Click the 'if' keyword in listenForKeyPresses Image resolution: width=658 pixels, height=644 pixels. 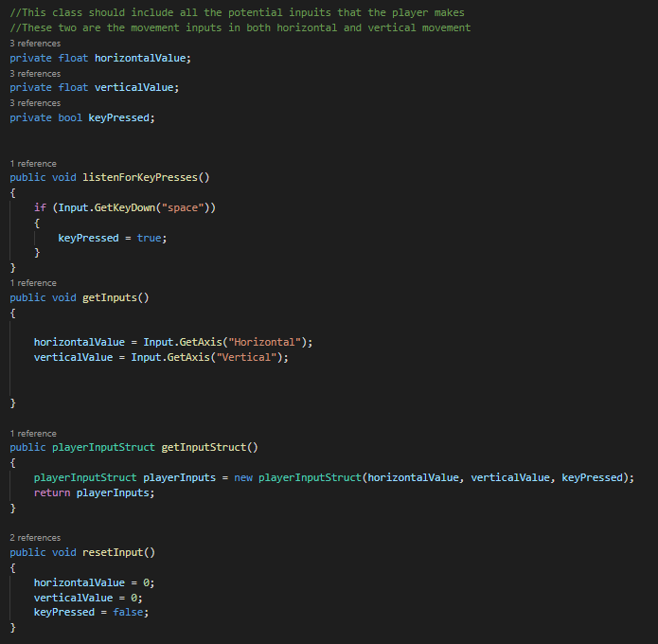(40, 207)
